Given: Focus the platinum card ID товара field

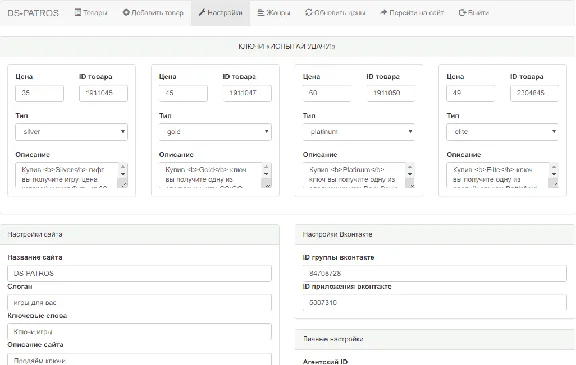Looking at the screenshot, I should [391, 93].
